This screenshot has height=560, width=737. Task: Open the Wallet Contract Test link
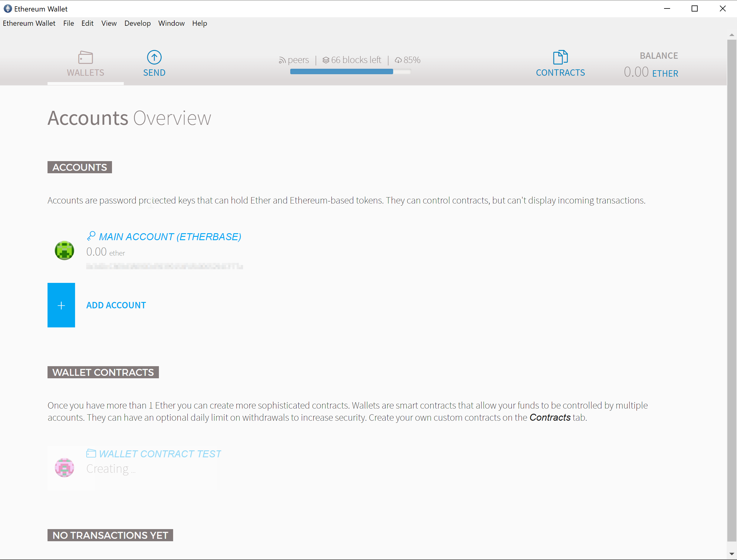point(160,454)
